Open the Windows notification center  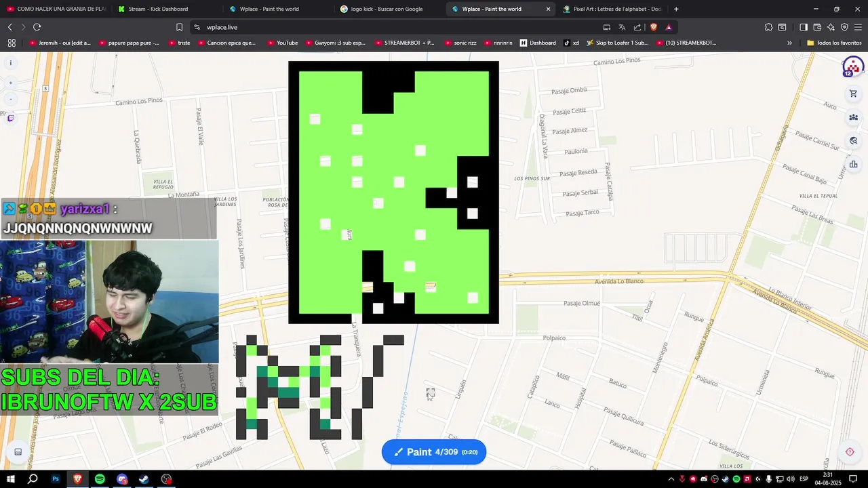pyautogui.click(x=854, y=479)
